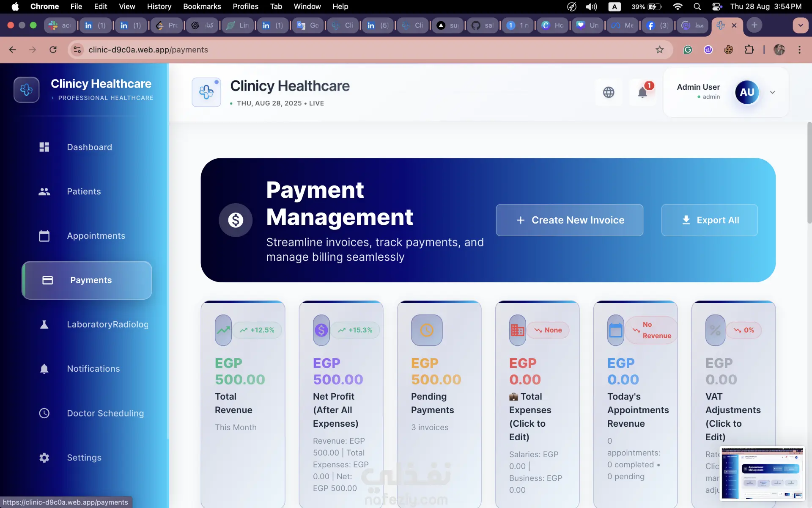
Task: Click the Appointments calendar icon in the sidebar
Action: 44,236
